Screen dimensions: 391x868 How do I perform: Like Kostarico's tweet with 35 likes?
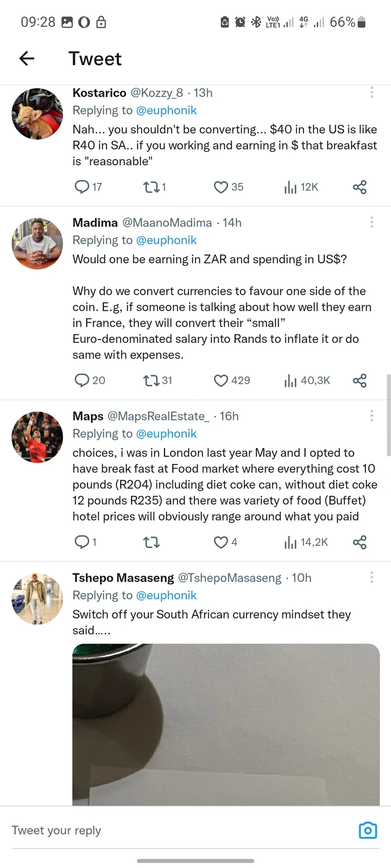pyautogui.click(x=229, y=187)
